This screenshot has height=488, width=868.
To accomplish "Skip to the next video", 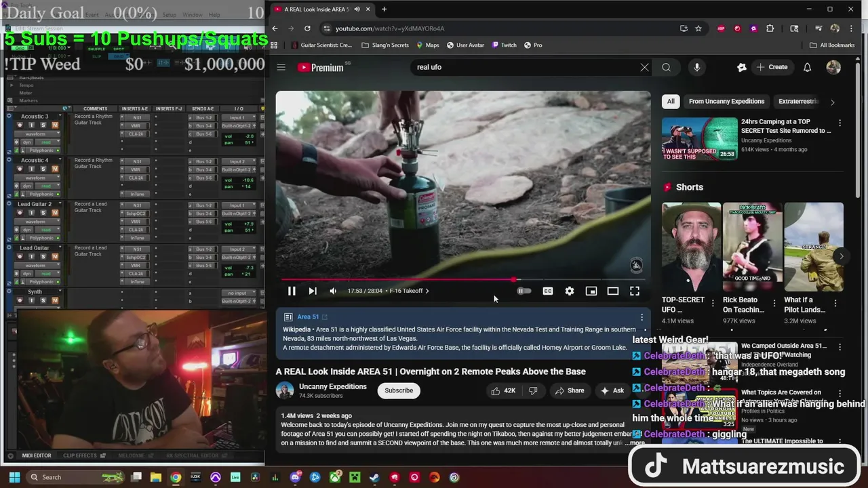I will click(x=313, y=291).
